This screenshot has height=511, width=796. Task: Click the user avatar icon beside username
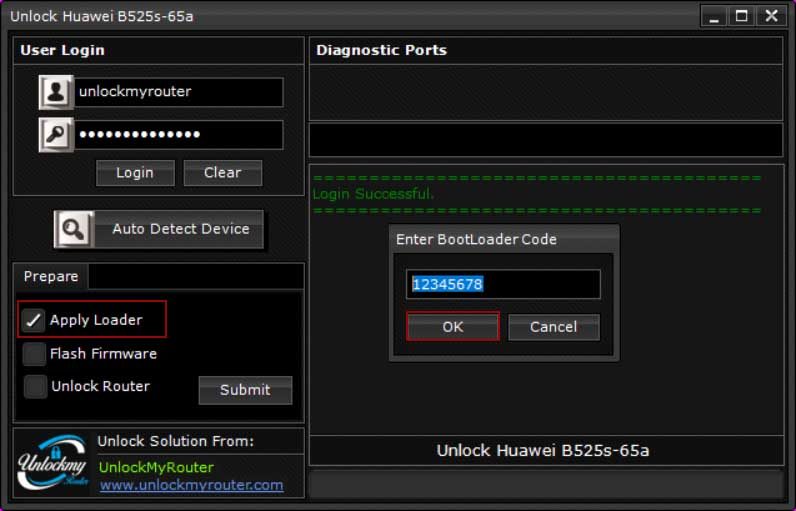click(56, 92)
